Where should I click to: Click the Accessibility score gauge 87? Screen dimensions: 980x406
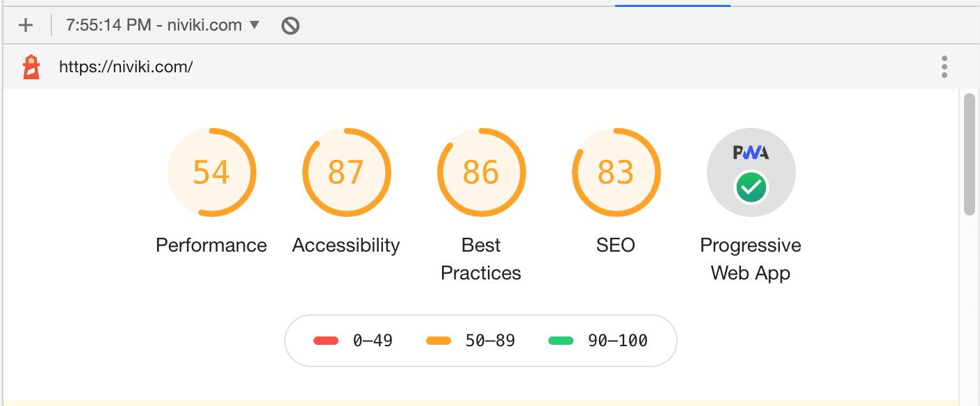click(x=346, y=172)
